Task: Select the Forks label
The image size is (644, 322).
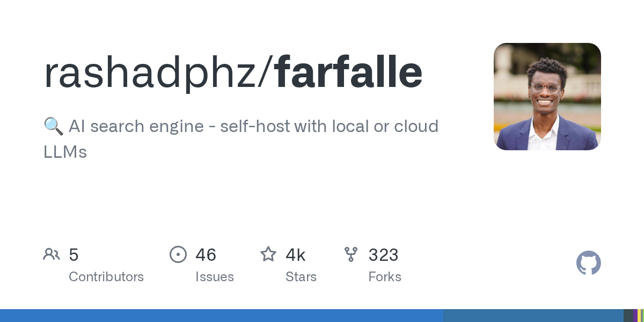Action: (x=385, y=277)
